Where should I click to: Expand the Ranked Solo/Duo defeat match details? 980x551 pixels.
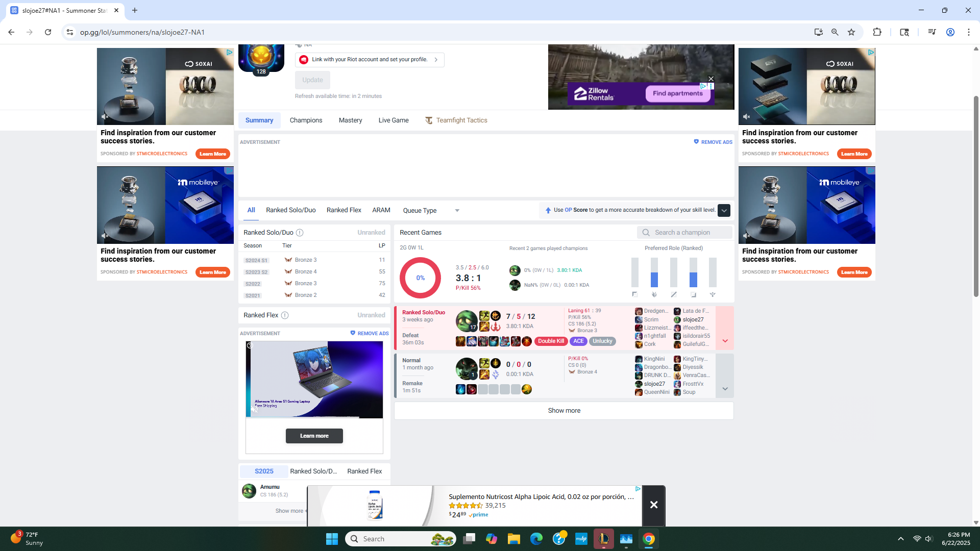tap(725, 328)
